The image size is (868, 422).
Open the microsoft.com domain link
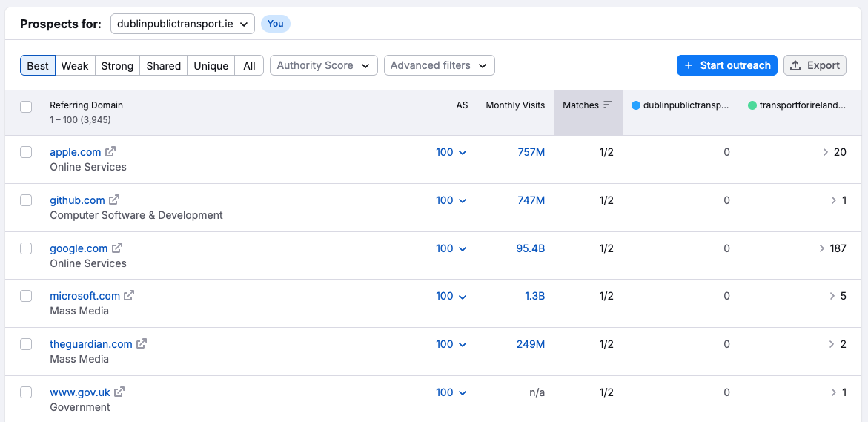tap(85, 296)
